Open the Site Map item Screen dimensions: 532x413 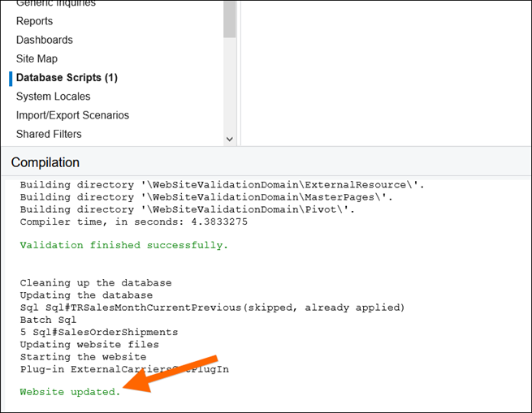tap(37, 58)
